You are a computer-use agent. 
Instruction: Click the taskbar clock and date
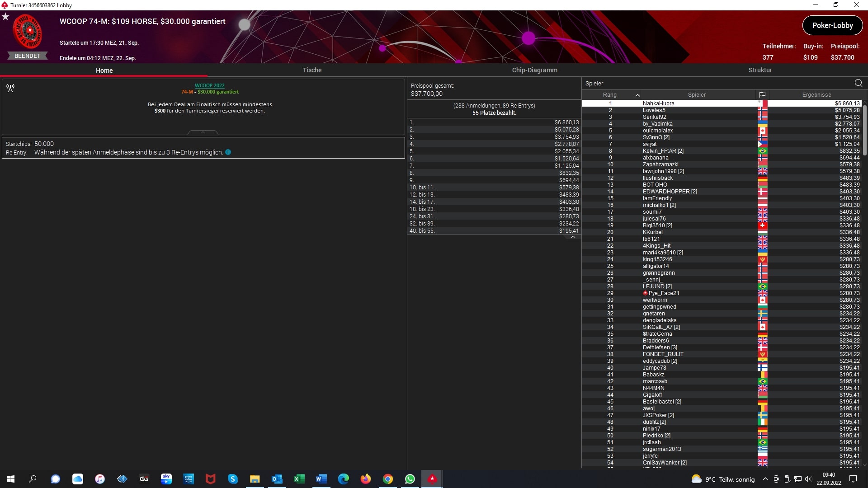click(x=829, y=479)
